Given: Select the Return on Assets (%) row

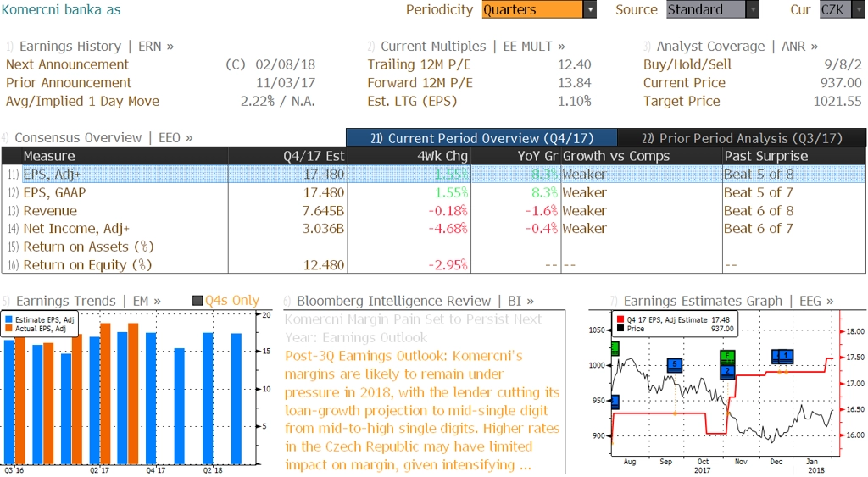Looking at the screenshot, I should pos(433,247).
